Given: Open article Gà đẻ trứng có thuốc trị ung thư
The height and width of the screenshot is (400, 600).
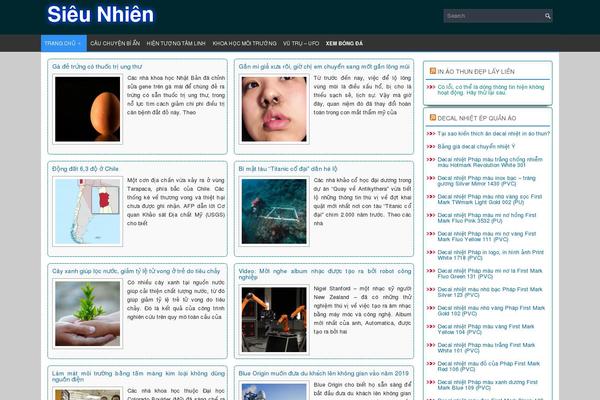Looking at the screenshot, I should 97,67.
